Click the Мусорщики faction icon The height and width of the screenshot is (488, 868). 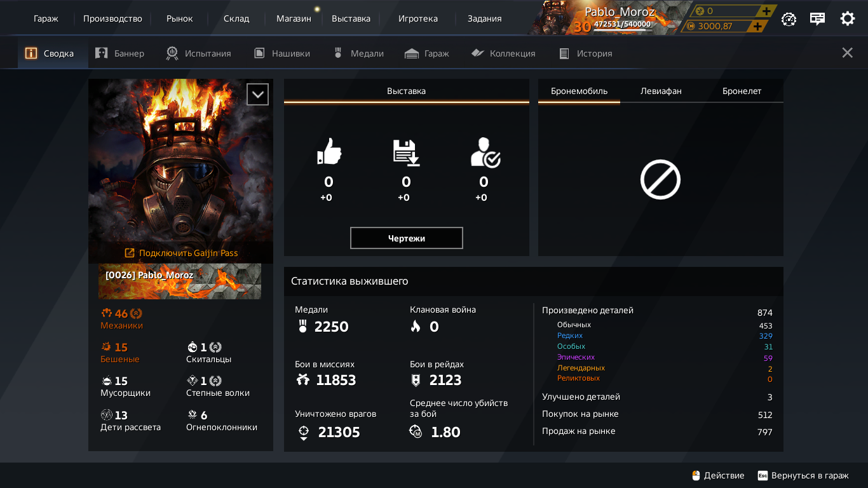pyautogui.click(x=107, y=381)
